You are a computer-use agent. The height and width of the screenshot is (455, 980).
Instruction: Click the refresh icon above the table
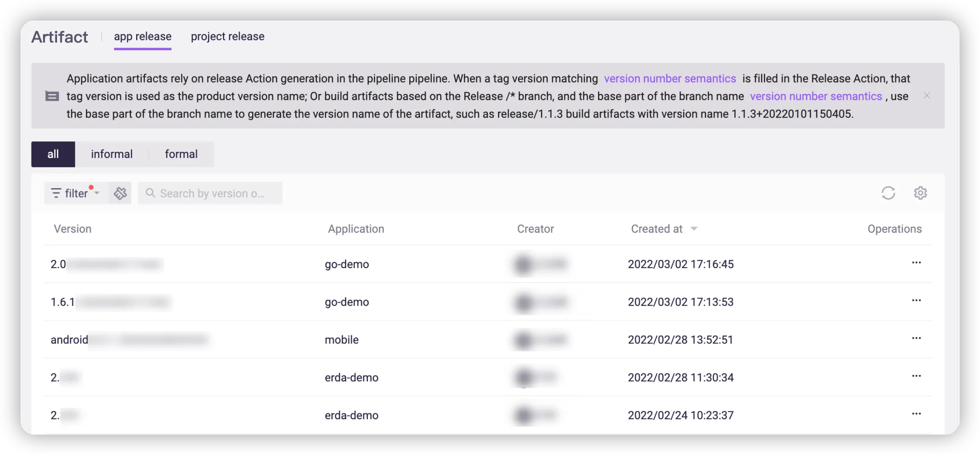click(888, 193)
